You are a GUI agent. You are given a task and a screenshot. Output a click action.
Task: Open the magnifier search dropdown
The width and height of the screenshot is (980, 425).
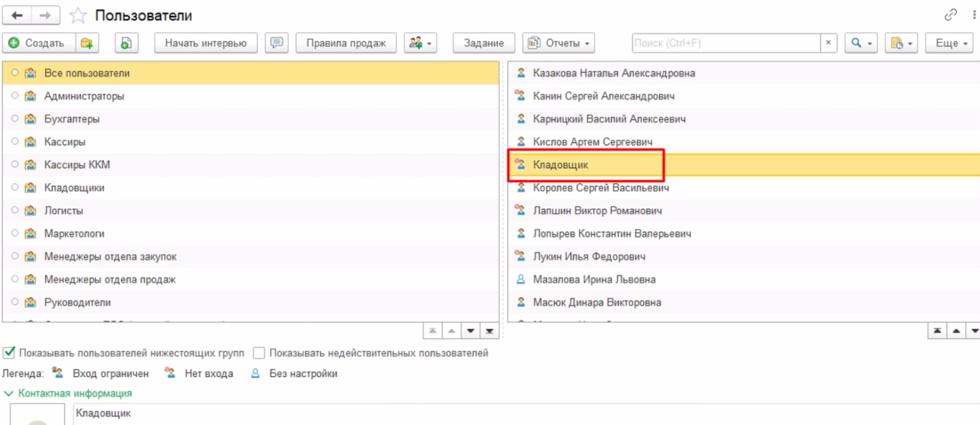tap(861, 43)
